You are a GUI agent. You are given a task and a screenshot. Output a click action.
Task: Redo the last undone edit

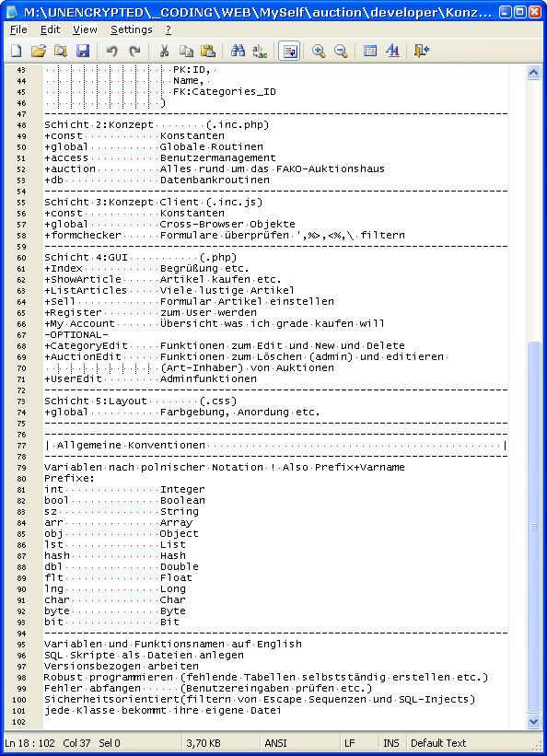(134, 51)
